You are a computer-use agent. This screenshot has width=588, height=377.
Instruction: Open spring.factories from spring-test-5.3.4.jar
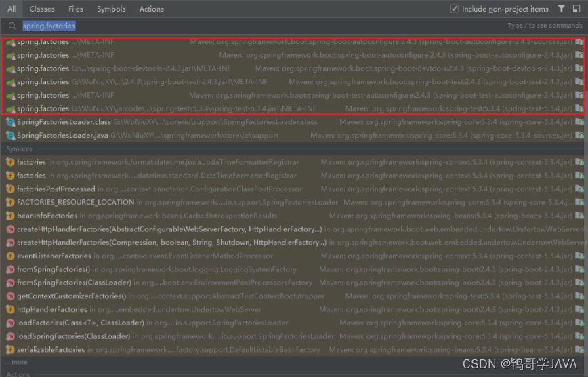[x=294, y=108]
